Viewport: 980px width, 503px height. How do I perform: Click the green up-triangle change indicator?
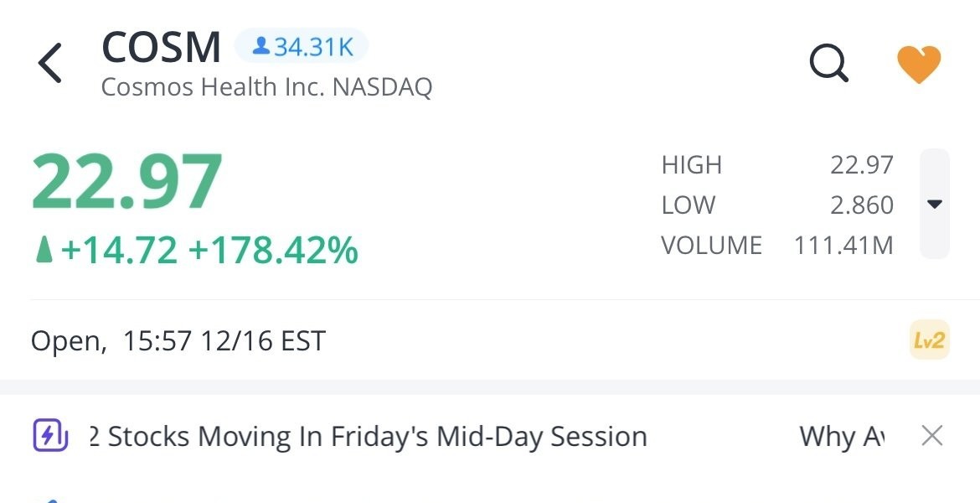tap(44, 250)
